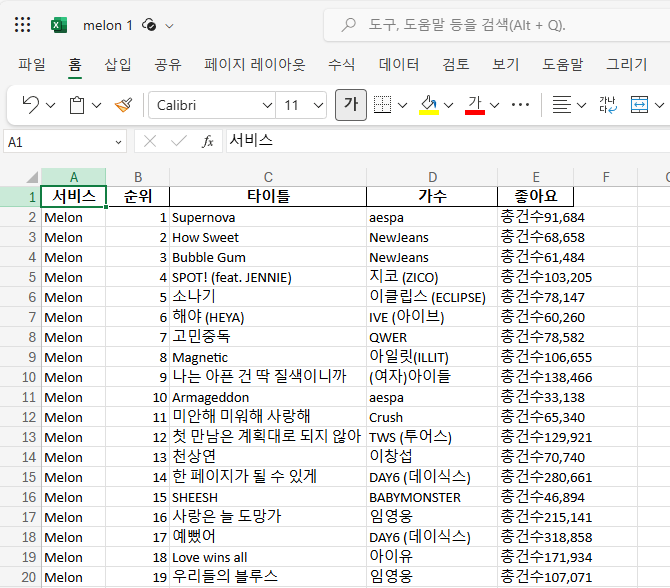
Task: Open the 도움말 ribbon tab
Action: point(563,65)
